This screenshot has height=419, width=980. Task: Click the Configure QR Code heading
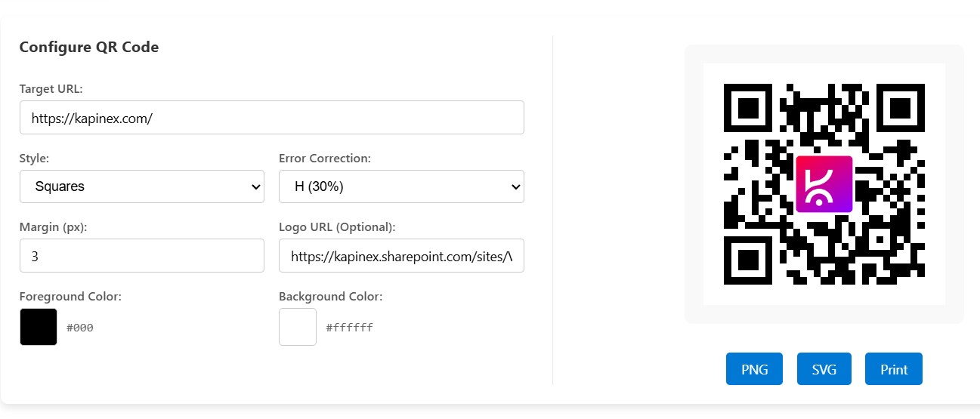click(x=89, y=47)
